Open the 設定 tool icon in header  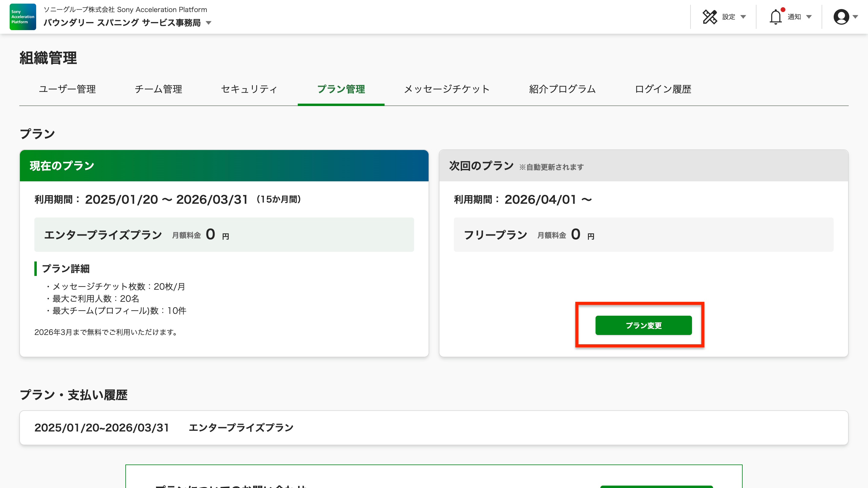point(711,17)
